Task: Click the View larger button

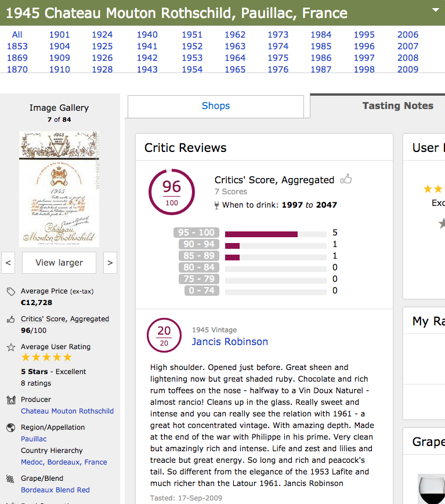Action: pyautogui.click(x=59, y=262)
